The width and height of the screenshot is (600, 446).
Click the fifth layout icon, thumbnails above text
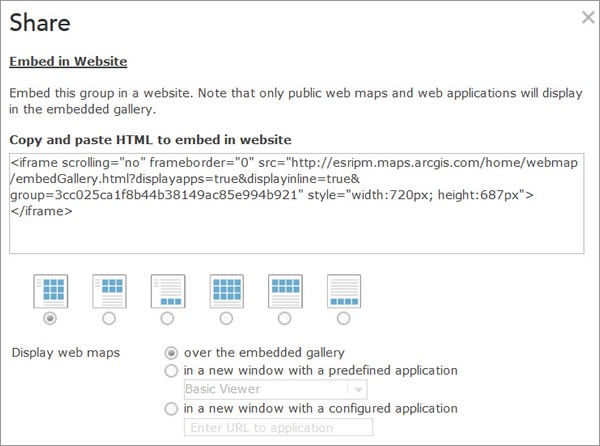[285, 289]
